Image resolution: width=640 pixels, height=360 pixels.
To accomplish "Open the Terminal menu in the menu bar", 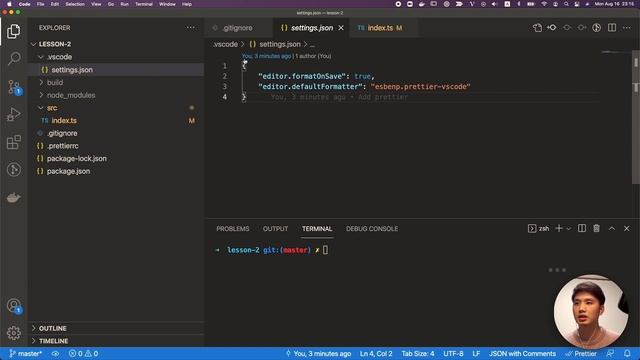I will coord(144,4).
